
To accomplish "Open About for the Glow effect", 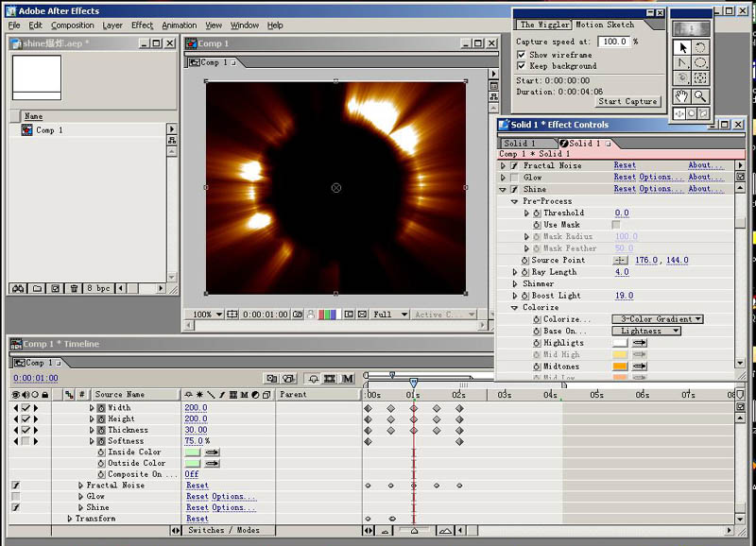I will pyautogui.click(x=705, y=177).
